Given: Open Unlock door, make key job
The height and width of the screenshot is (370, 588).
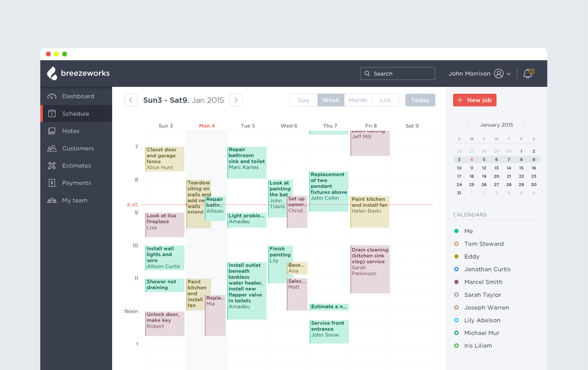Looking at the screenshot, I should point(165,324).
